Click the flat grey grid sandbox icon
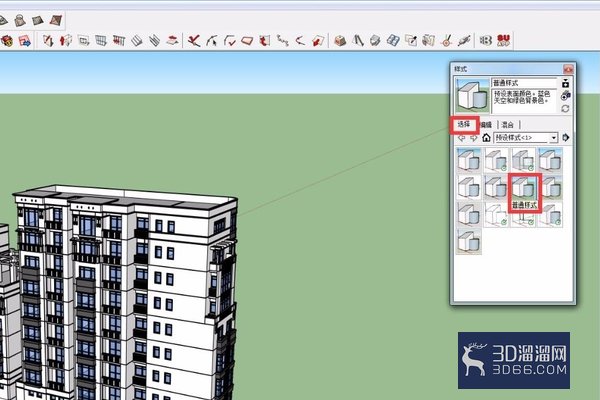Viewport: 600px width, 400px height. click(x=38, y=20)
